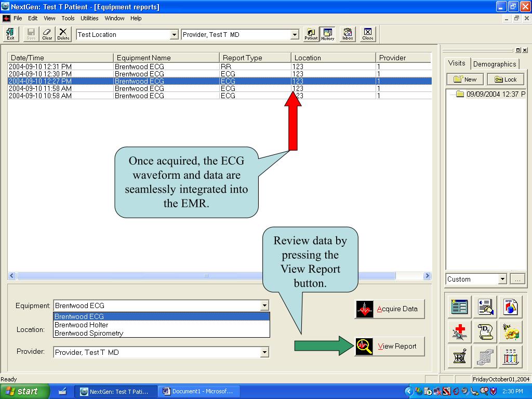
Task: Click the Acquire Data ECG heart icon
Action: click(x=365, y=309)
